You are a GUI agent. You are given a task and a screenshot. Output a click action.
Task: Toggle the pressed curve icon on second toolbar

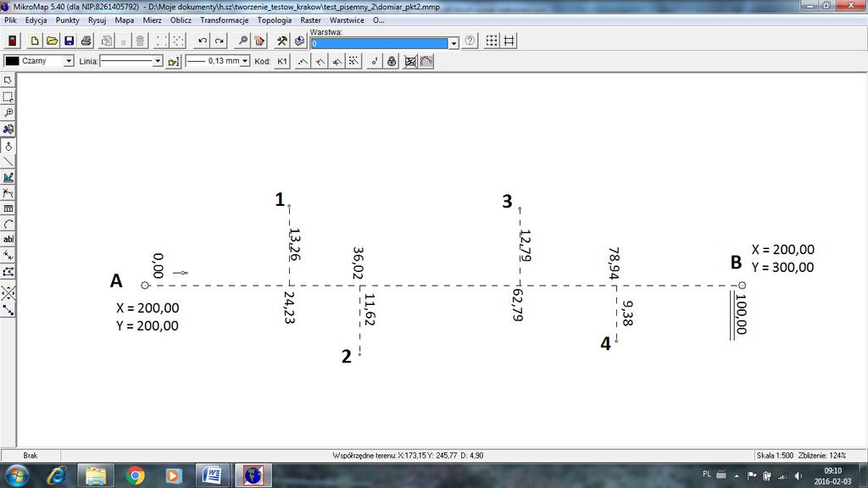pos(426,61)
